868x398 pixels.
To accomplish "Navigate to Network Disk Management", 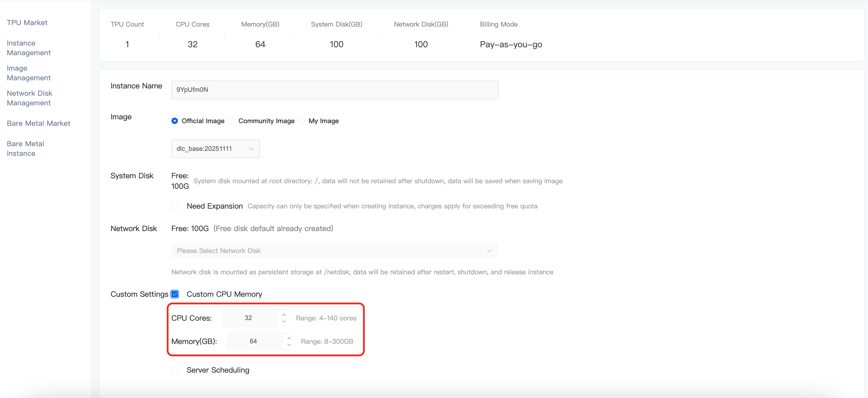I will [x=29, y=98].
